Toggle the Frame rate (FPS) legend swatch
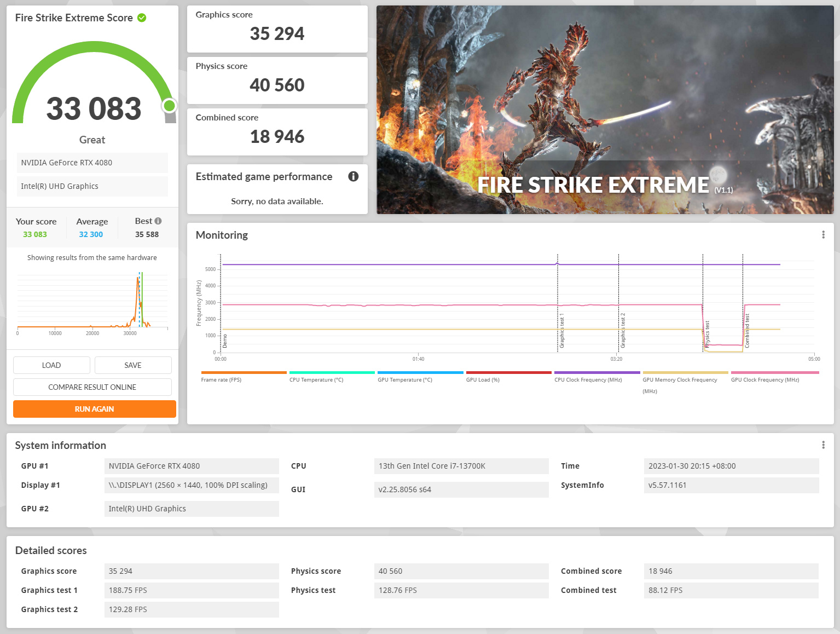Image resolution: width=840 pixels, height=634 pixels. click(244, 372)
